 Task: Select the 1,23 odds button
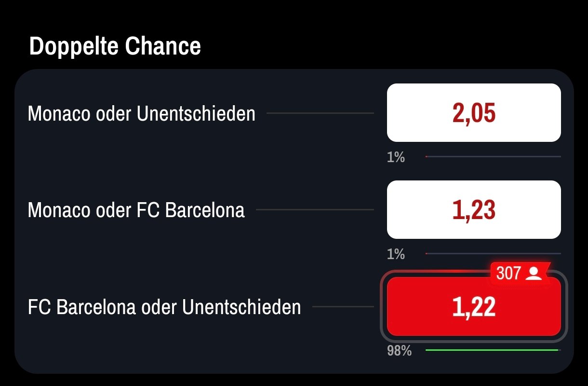474,210
